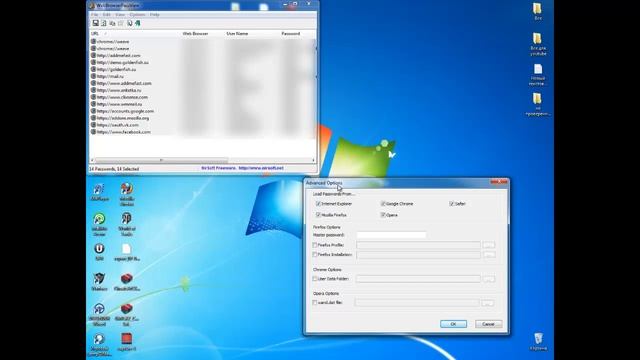Select the round U desktop icon
This screenshot has height=360, width=640.
point(99,252)
